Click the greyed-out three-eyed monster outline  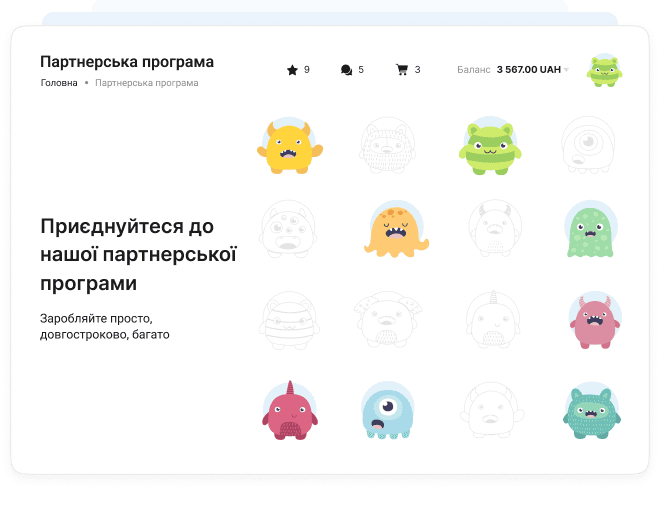(289, 230)
